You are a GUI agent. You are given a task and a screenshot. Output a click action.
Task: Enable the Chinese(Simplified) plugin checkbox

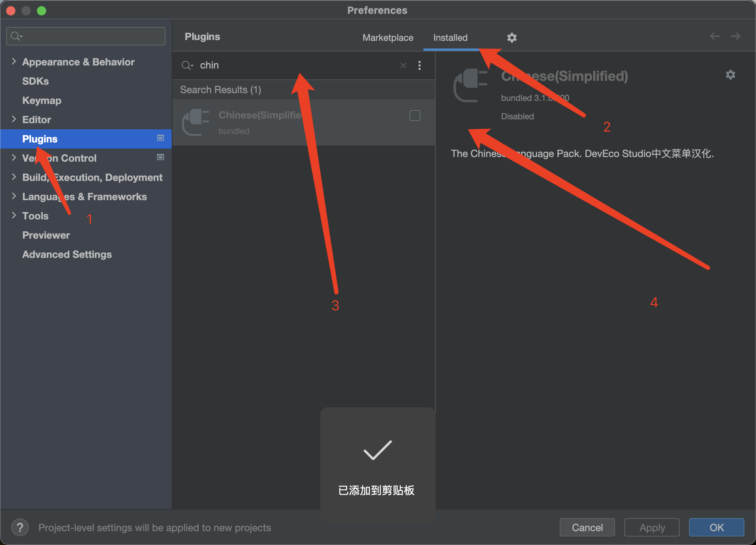click(x=415, y=115)
